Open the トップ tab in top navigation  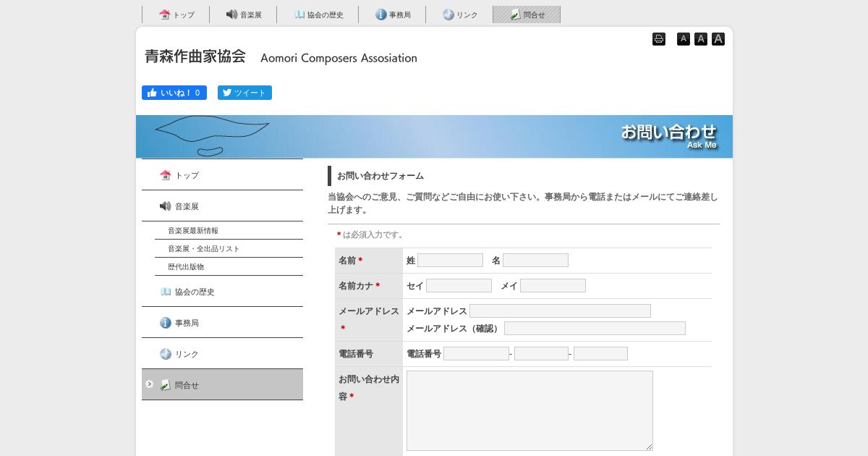(x=176, y=14)
